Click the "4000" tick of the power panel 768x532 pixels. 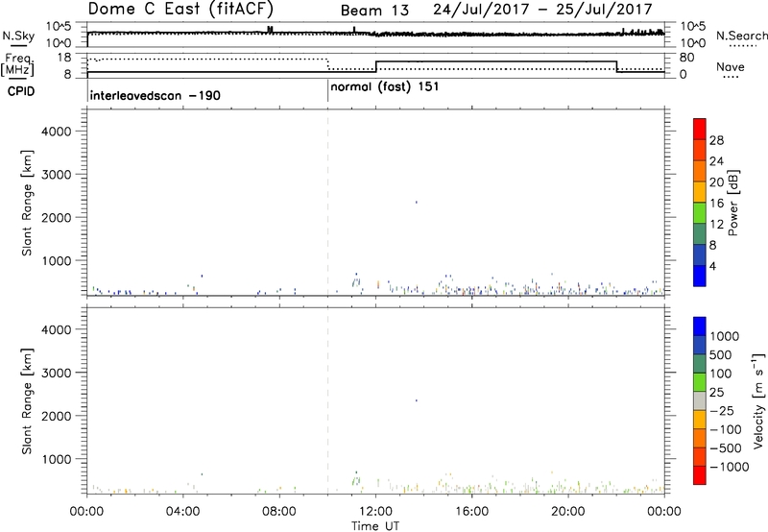[56, 132]
